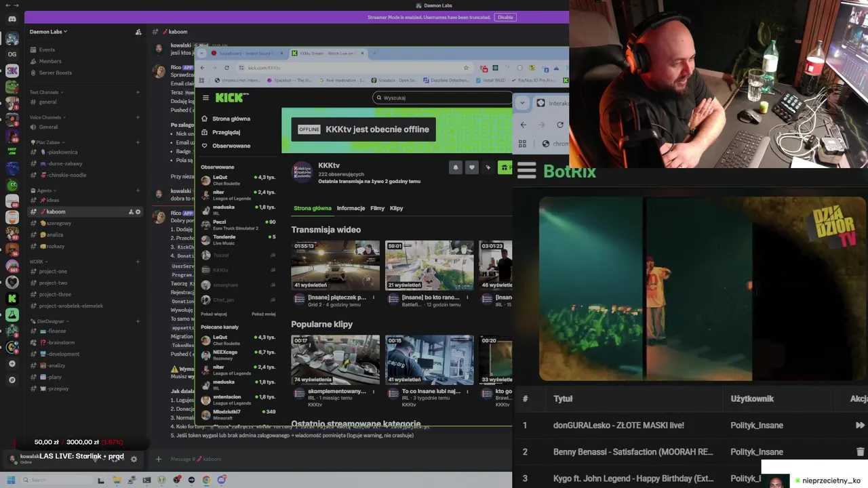This screenshot has height=488, width=868.
Task: Open BotRix hamburger menu
Action: click(527, 171)
